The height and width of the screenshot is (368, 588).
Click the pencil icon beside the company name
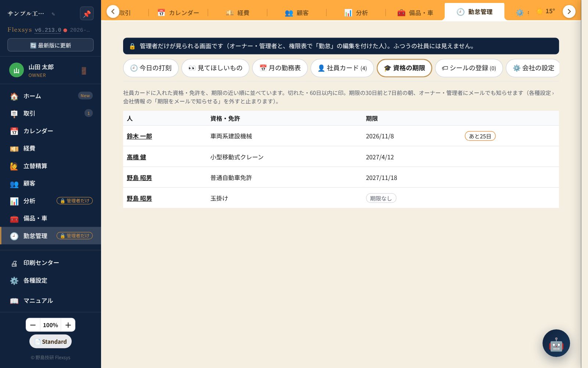point(53,14)
